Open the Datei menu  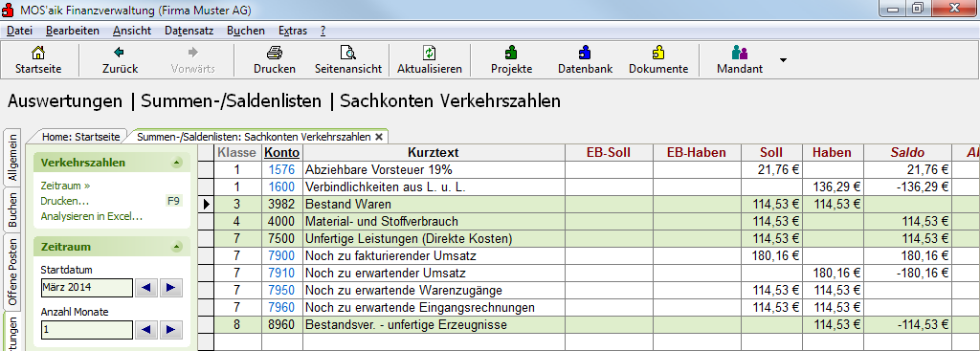pyautogui.click(x=19, y=31)
